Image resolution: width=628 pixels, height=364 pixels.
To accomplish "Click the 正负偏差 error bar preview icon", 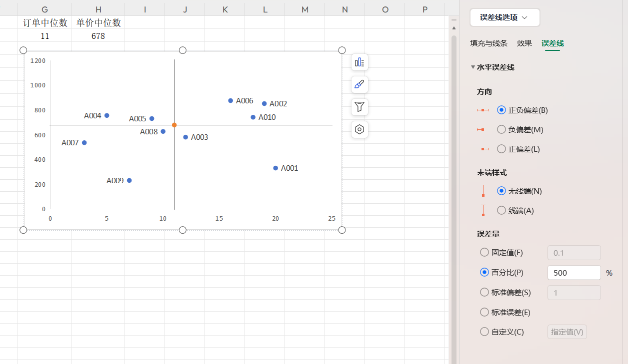I will coord(482,110).
